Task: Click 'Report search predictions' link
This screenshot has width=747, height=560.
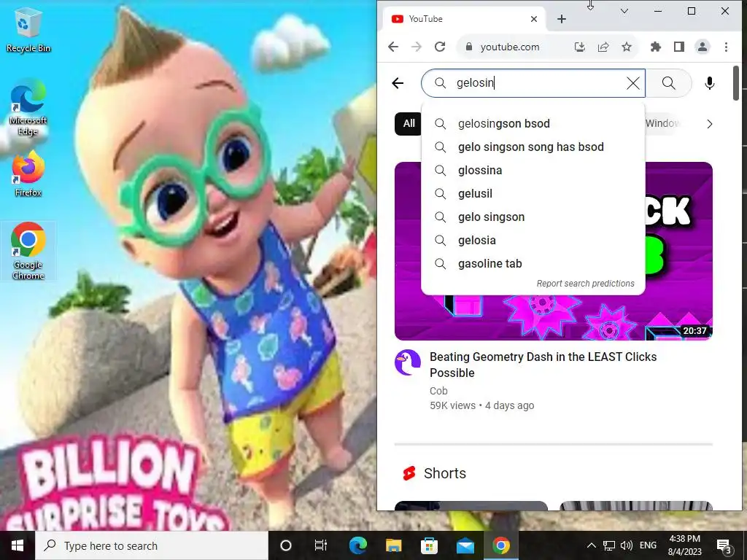Action: [586, 284]
